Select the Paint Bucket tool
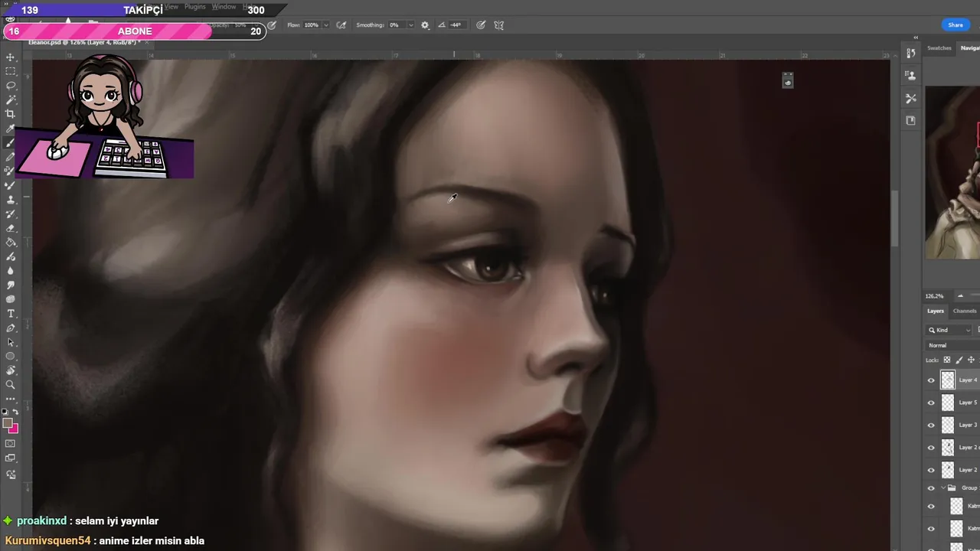This screenshot has height=551, width=980. click(x=11, y=242)
